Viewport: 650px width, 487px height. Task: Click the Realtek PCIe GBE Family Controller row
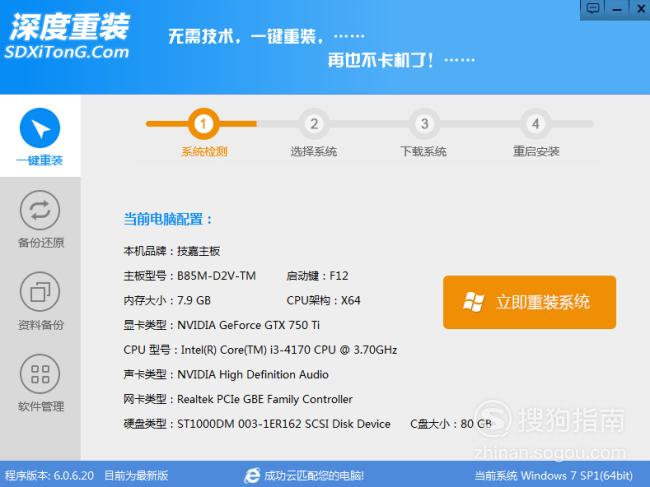pos(238,399)
